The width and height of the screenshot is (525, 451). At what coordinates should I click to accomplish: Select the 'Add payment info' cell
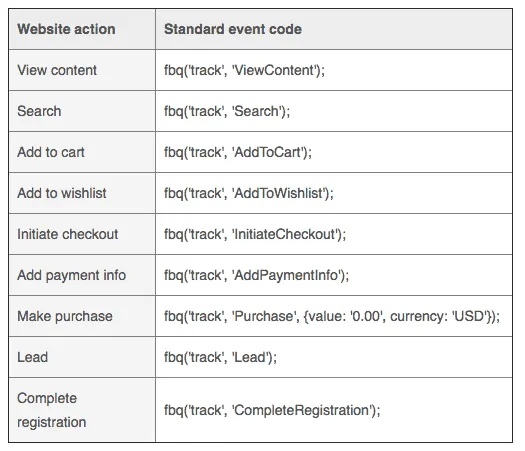coord(72,275)
